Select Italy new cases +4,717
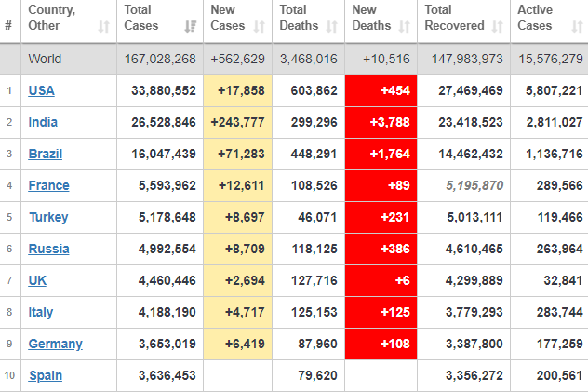The image size is (588, 392). 245,312
